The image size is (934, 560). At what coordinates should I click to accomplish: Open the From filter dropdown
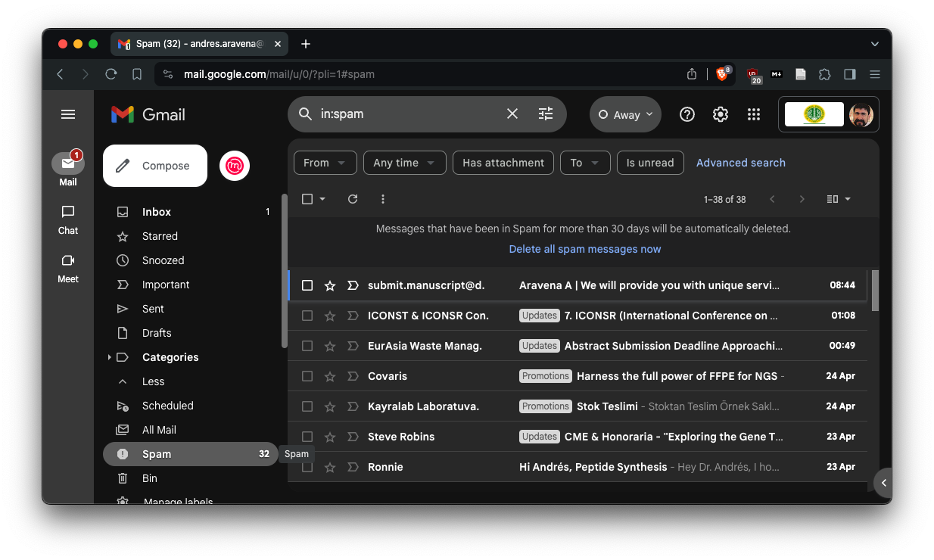[325, 163]
